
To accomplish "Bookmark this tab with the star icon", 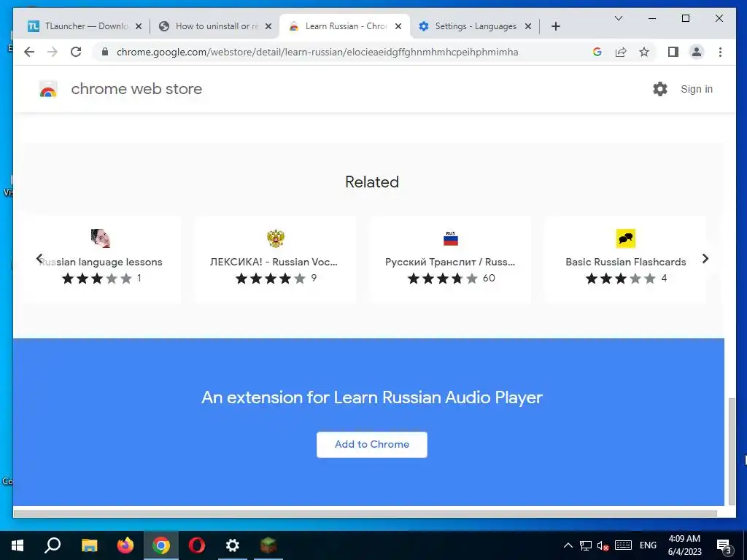I will 644,52.
